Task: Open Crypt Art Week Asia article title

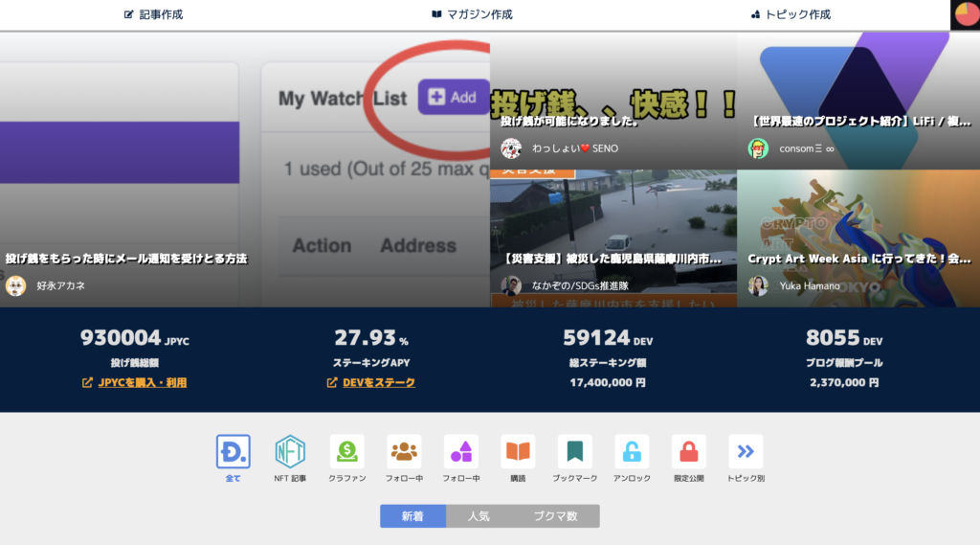Action: pos(859,259)
